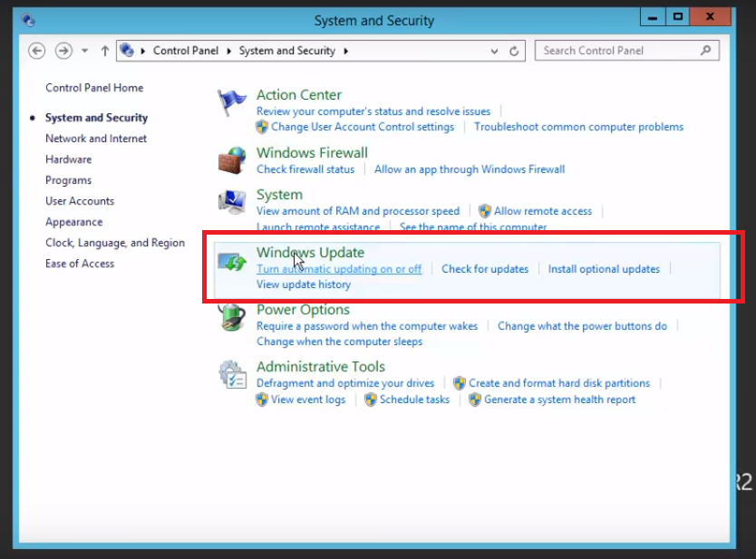
Task: Open the System heading
Action: point(279,195)
